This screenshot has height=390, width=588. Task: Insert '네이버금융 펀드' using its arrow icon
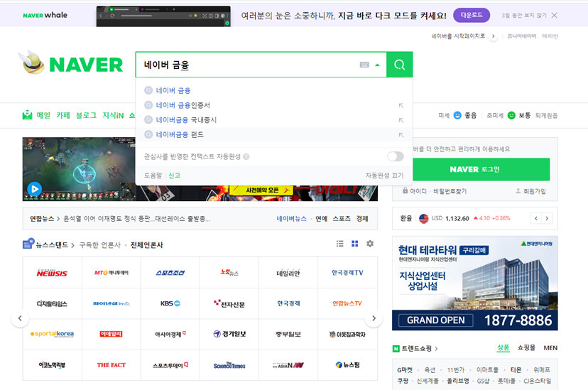coord(401,135)
